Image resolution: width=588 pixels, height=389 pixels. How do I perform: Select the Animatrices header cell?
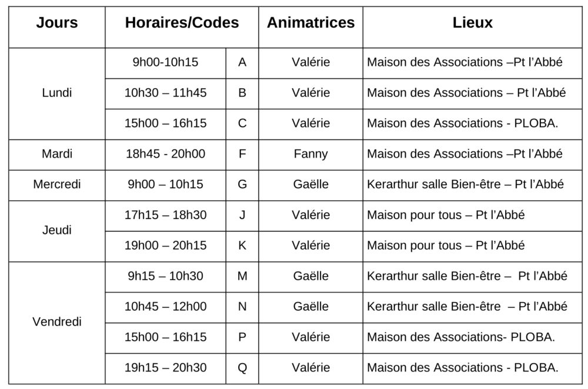[310, 23]
